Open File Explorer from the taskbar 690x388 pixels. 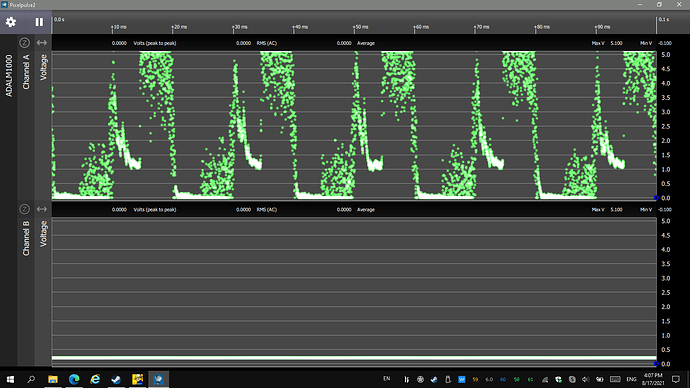point(53,379)
